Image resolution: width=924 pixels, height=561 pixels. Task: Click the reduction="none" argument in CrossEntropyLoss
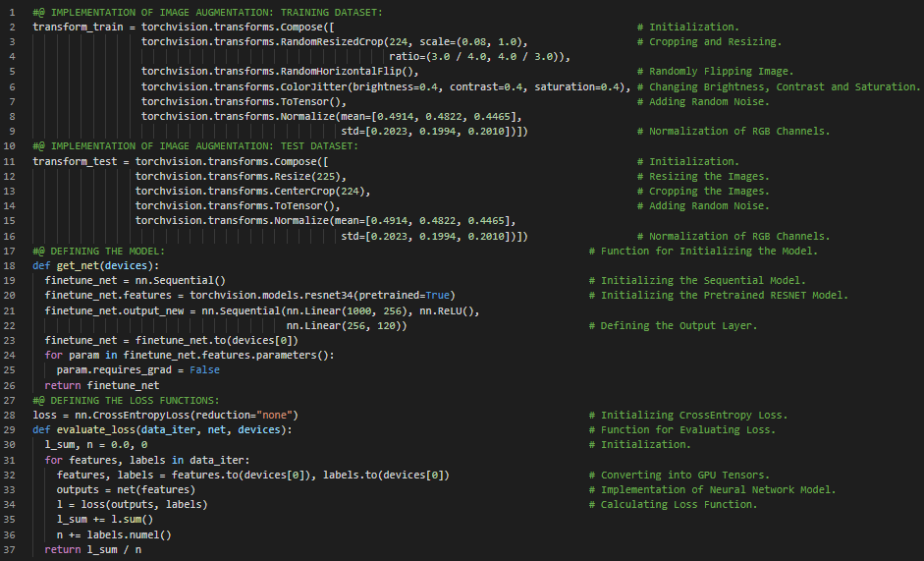(244, 415)
